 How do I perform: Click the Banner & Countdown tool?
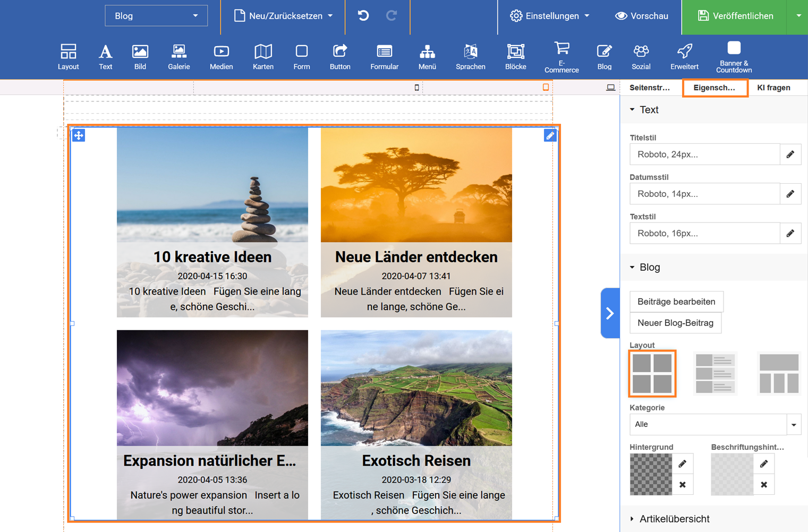pyautogui.click(x=734, y=57)
